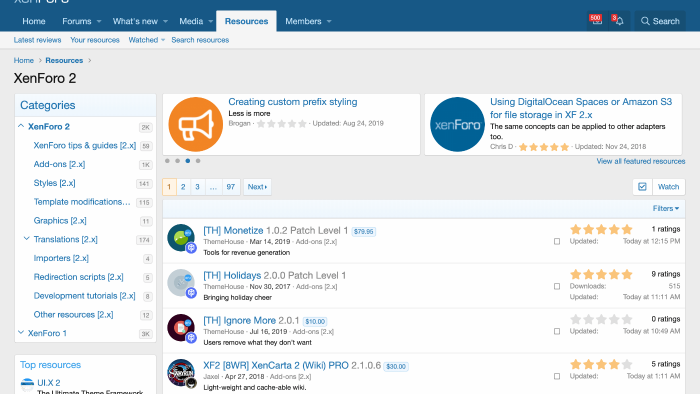Image resolution: width=700 pixels, height=394 pixels.
Task: Click the Search magnifier button
Action: (x=660, y=21)
